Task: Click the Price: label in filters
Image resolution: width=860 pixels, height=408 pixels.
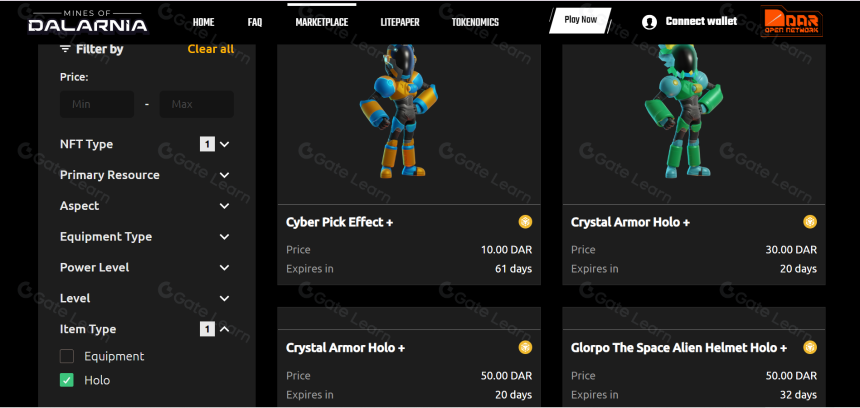Action: click(x=74, y=77)
